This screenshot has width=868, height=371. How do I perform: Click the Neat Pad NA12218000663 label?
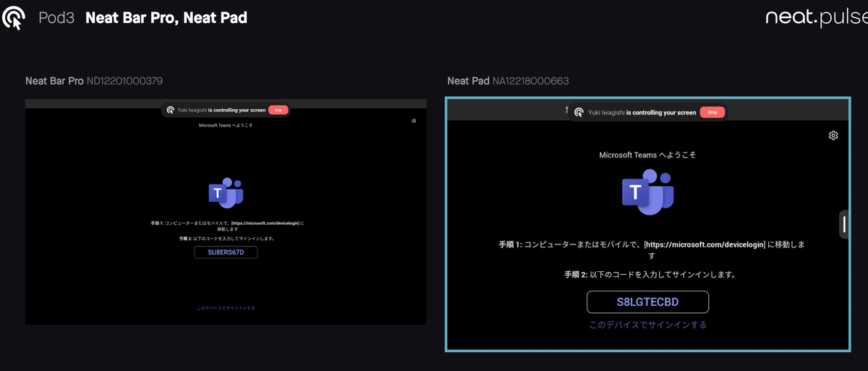click(x=508, y=81)
